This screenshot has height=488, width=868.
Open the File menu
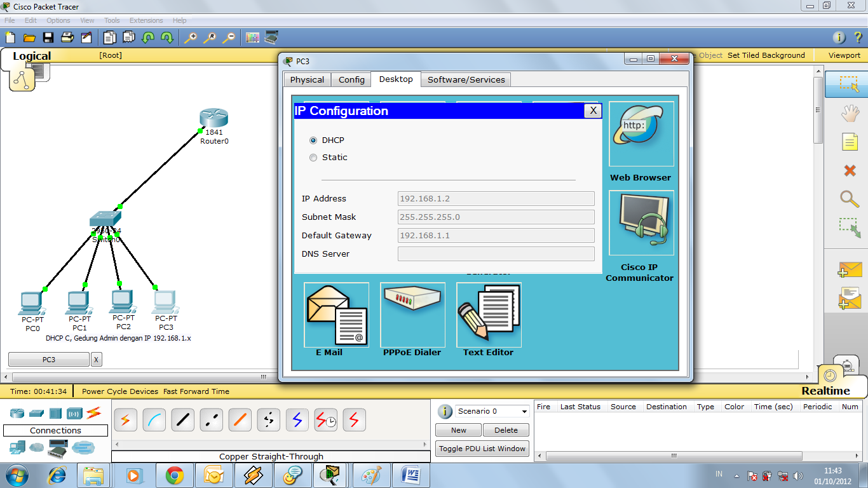click(10, 20)
